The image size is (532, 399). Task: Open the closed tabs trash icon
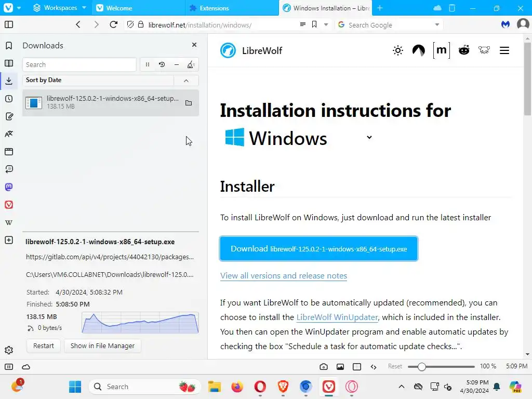[452, 8]
